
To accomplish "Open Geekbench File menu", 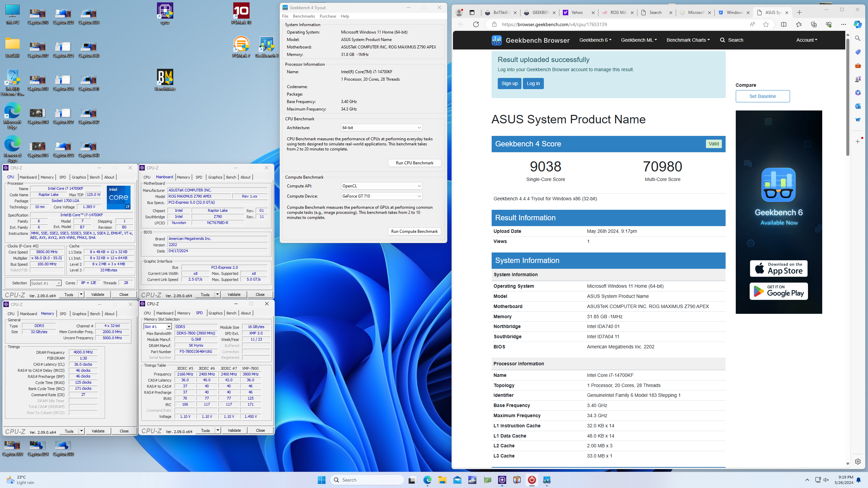I will (285, 16).
